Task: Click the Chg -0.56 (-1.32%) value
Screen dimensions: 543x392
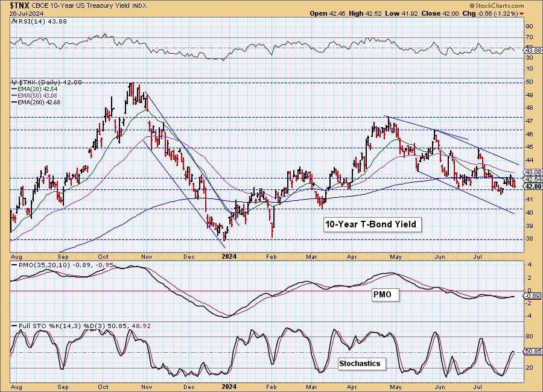Action: pyautogui.click(x=491, y=13)
